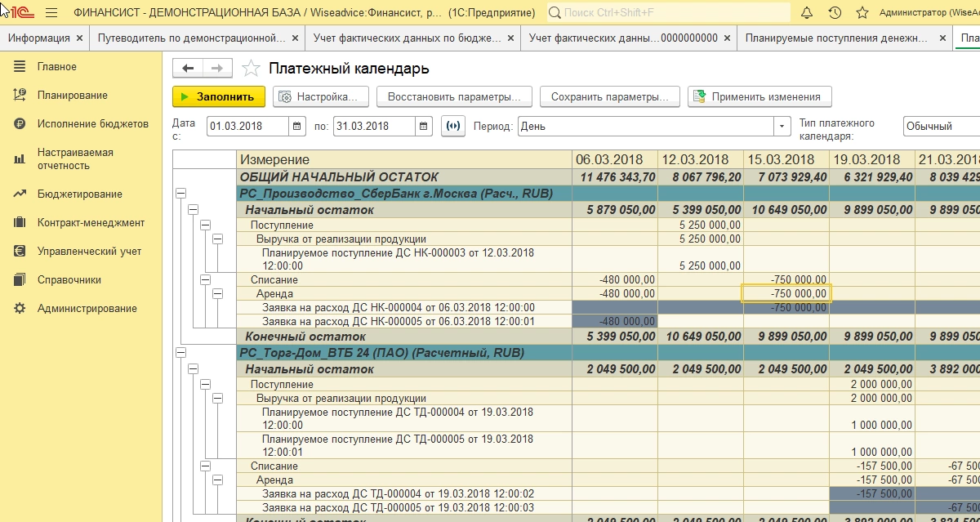Image resolution: width=980 pixels, height=522 pixels.
Task: Open calendar picker for start date
Action: 298,127
